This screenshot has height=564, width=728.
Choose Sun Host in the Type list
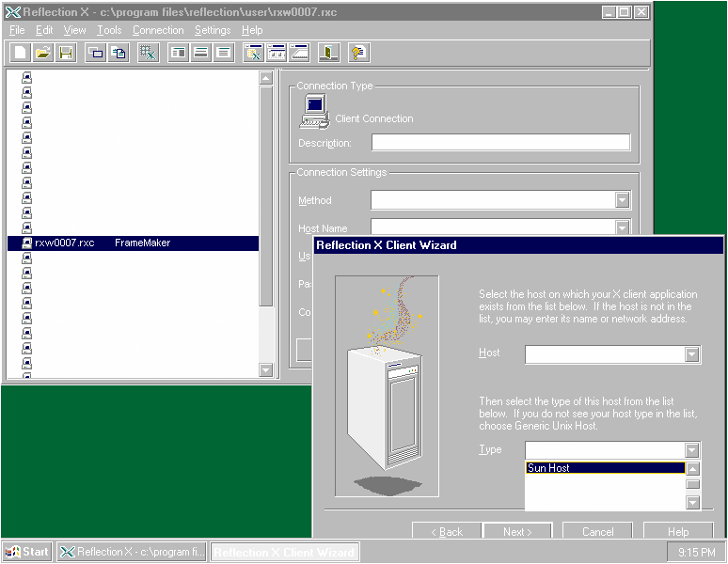pyautogui.click(x=606, y=468)
